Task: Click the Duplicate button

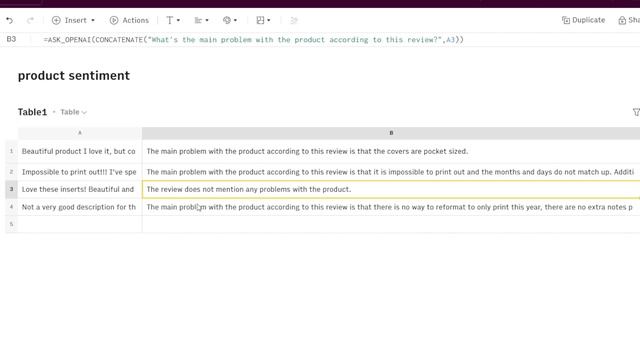Action: 583,20
